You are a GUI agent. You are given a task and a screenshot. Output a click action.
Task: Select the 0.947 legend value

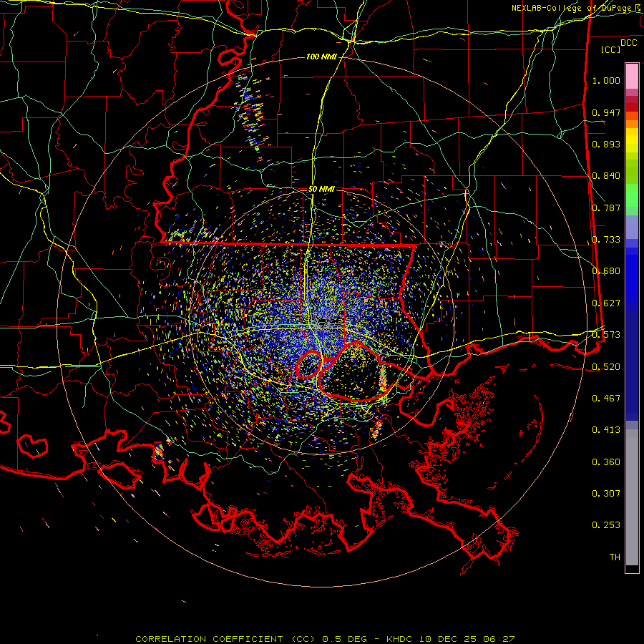pos(606,112)
